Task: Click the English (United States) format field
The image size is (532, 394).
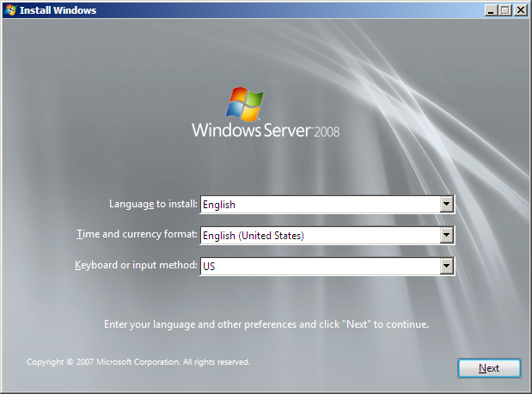Action: pyautogui.click(x=327, y=235)
